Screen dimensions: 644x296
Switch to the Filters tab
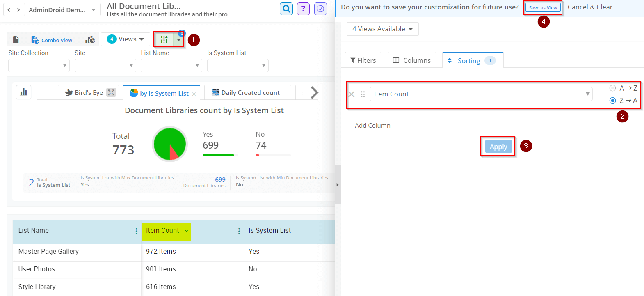(363, 60)
